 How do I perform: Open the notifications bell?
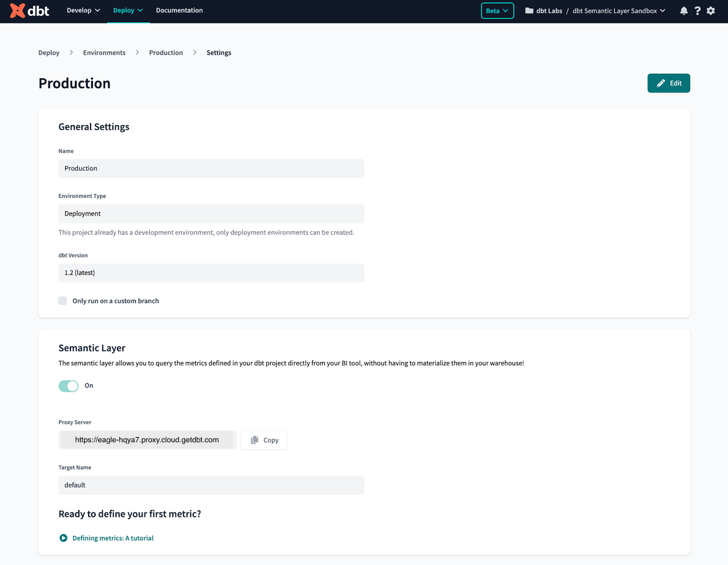tap(683, 11)
